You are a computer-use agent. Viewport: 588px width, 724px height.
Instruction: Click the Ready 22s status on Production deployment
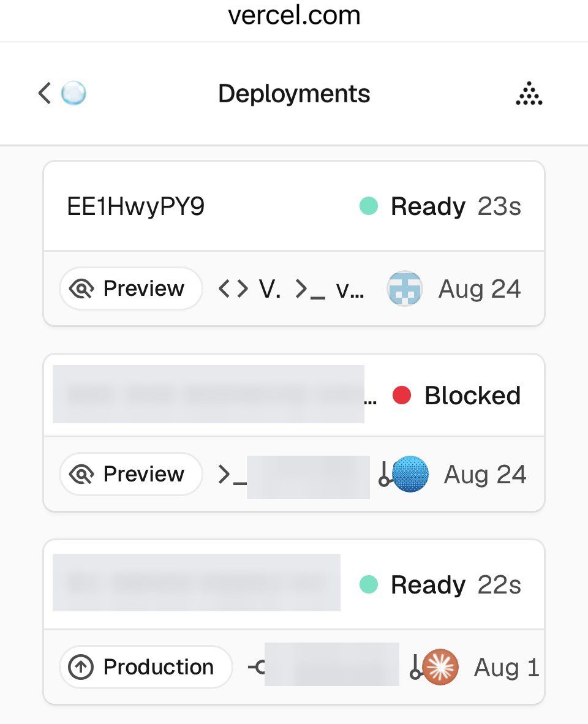click(440, 584)
